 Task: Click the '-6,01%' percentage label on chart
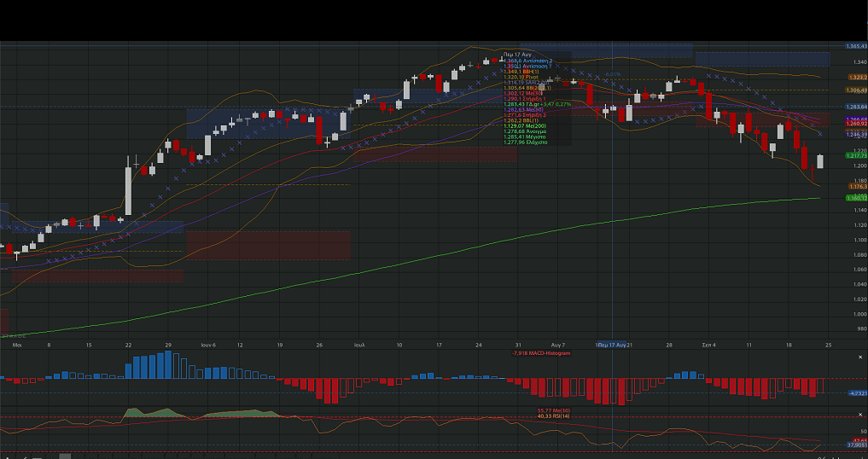pyautogui.click(x=613, y=74)
